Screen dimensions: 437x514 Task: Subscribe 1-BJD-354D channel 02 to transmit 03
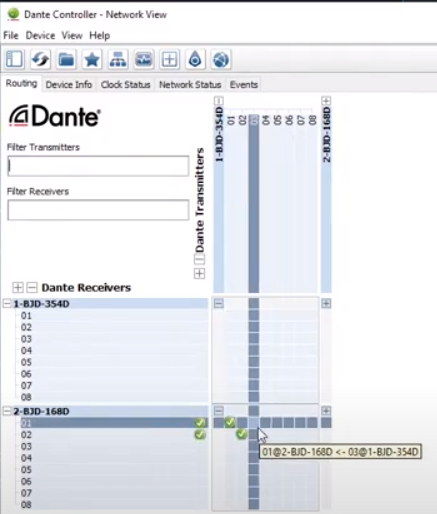pyautogui.click(x=254, y=327)
